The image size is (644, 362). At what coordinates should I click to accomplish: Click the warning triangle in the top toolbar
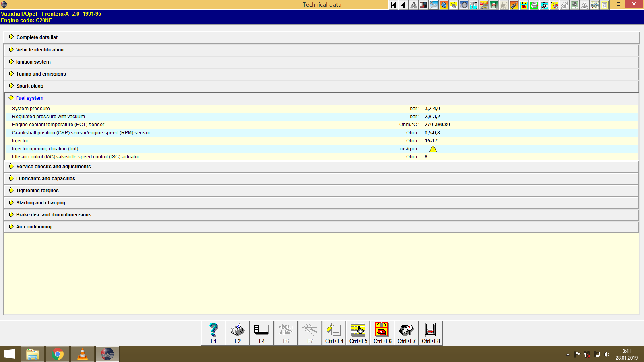click(x=413, y=5)
